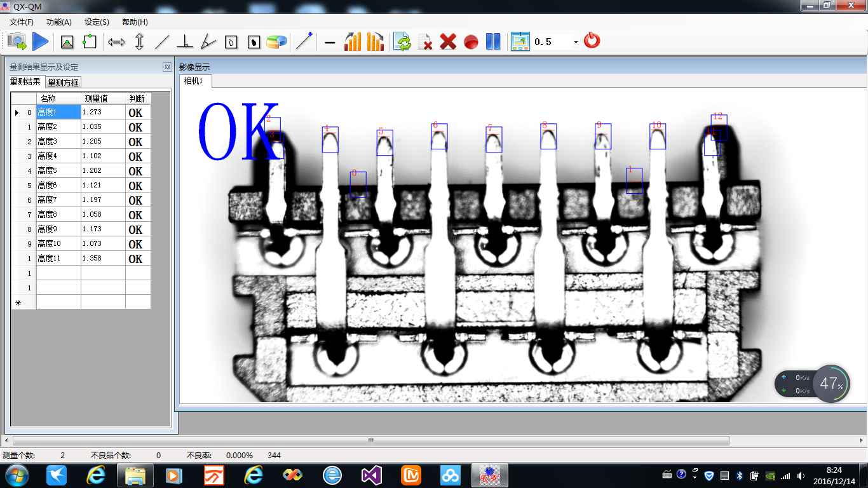Select the vertical height measurement tool
The height and width of the screenshot is (488, 868).
point(140,42)
